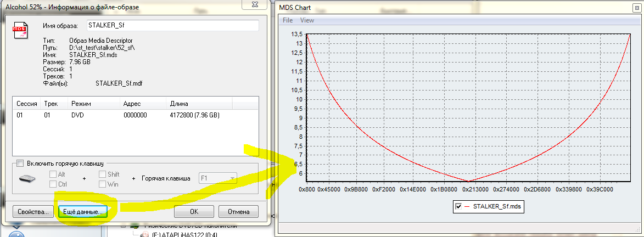Open the View menu in MDS Chart
This screenshot has width=644, height=237.
coord(307,20)
